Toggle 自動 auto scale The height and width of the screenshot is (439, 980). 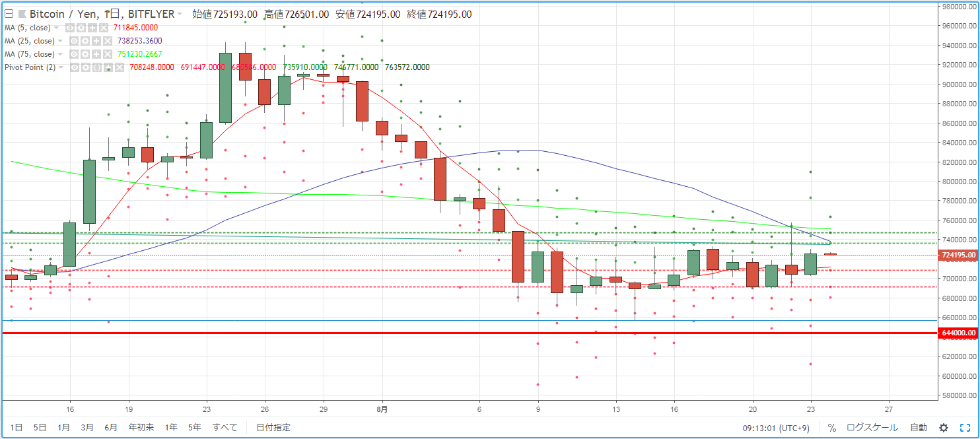(x=919, y=427)
